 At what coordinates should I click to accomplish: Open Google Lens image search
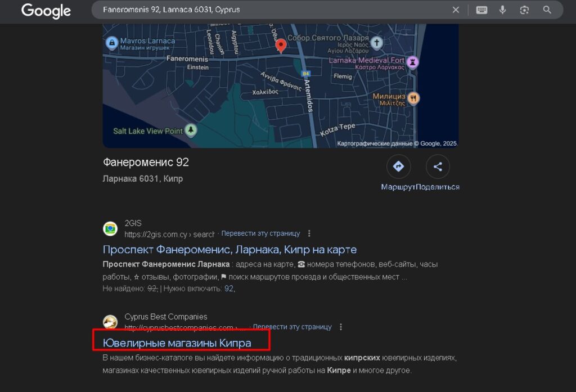point(524,10)
